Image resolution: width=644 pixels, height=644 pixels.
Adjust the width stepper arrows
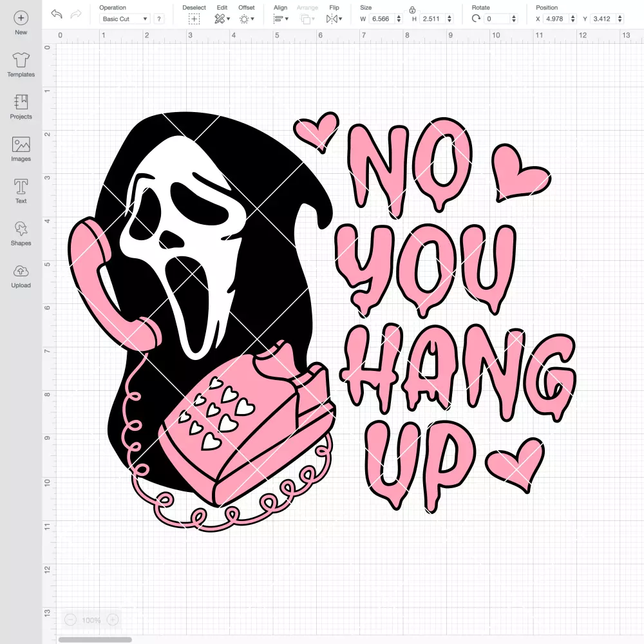(x=399, y=19)
